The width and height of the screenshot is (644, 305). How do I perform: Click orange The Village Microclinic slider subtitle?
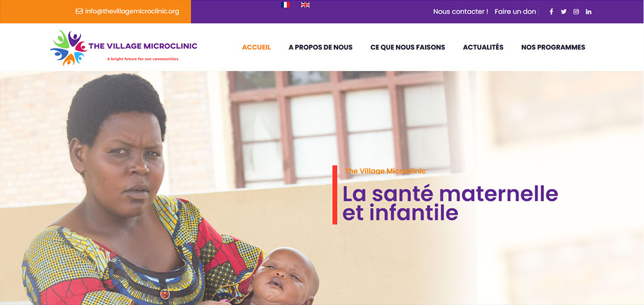385,171
